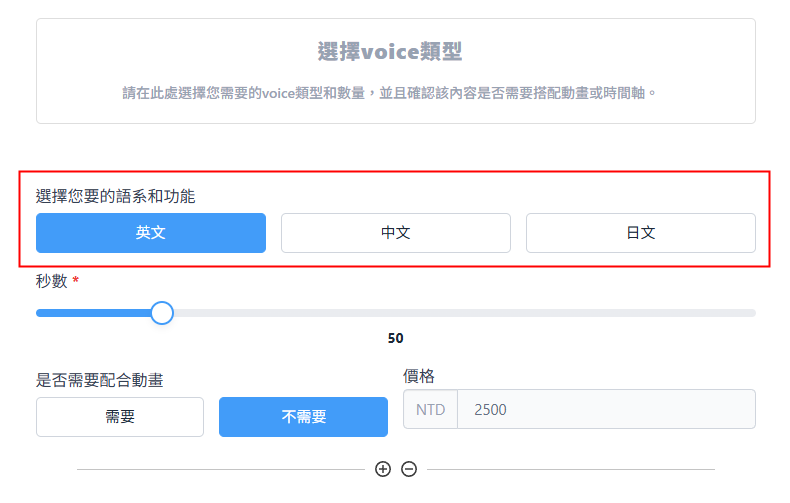This screenshot has width=790, height=503.
Task: Click the minus icon to remove a voice entry
Action: [x=409, y=469]
